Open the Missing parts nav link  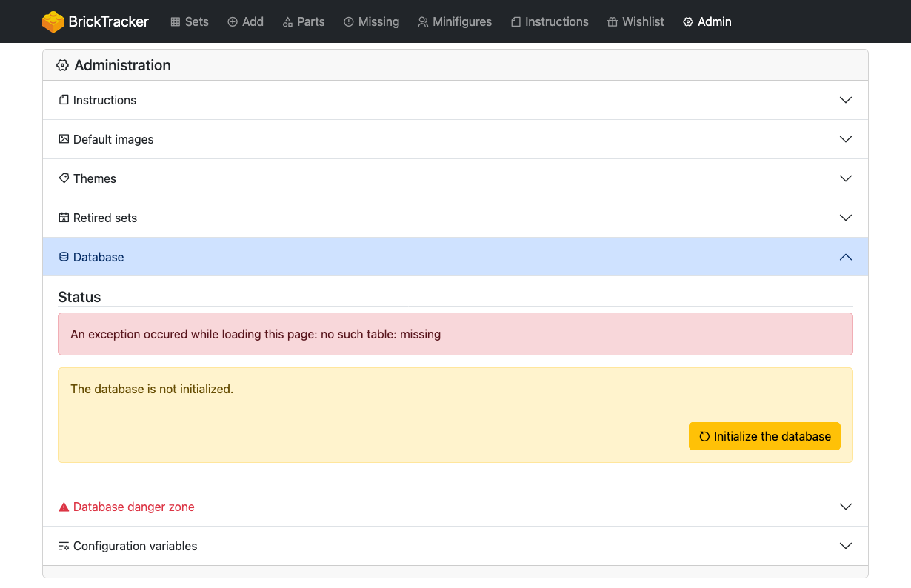point(371,22)
